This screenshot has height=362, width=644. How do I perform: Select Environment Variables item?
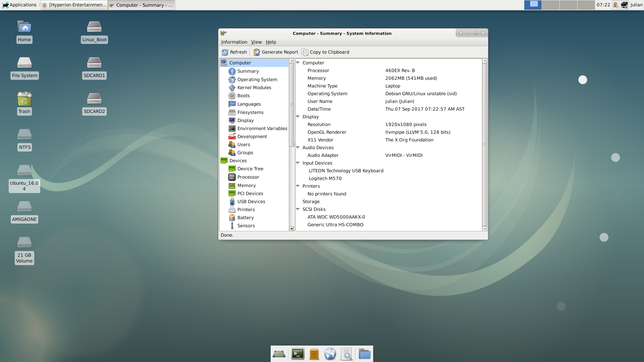262,128
